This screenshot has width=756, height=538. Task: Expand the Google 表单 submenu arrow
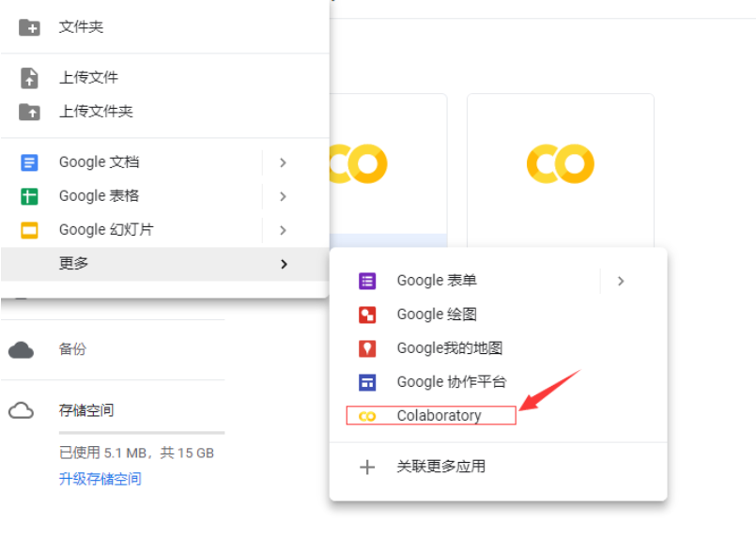coord(621,281)
